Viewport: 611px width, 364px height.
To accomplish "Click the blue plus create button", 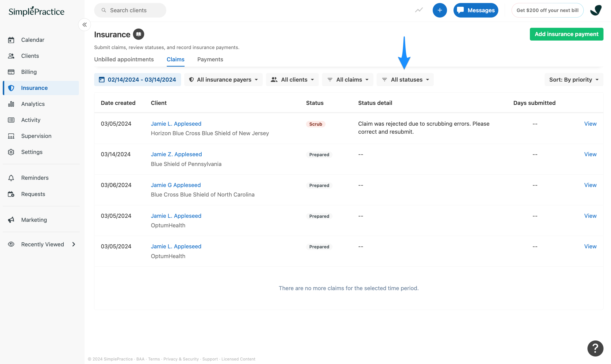I will [440, 10].
